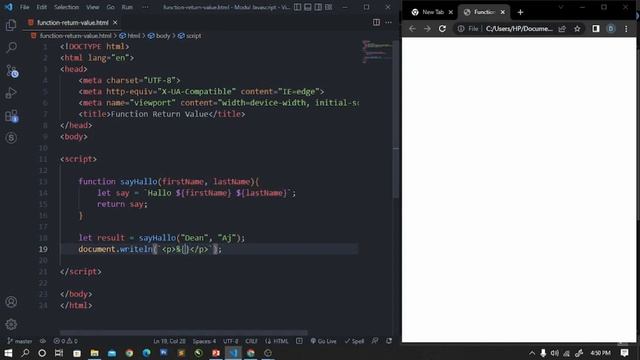Screen dimensions: 640x360
Task: Click the browser Forward arrow
Action: [x=427, y=29]
